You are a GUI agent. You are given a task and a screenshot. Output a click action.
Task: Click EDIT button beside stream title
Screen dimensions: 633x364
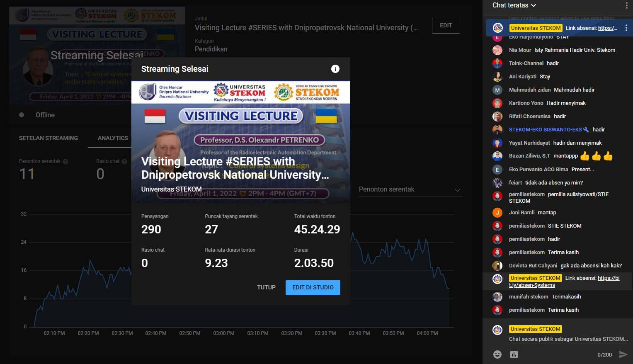[x=446, y=25]
